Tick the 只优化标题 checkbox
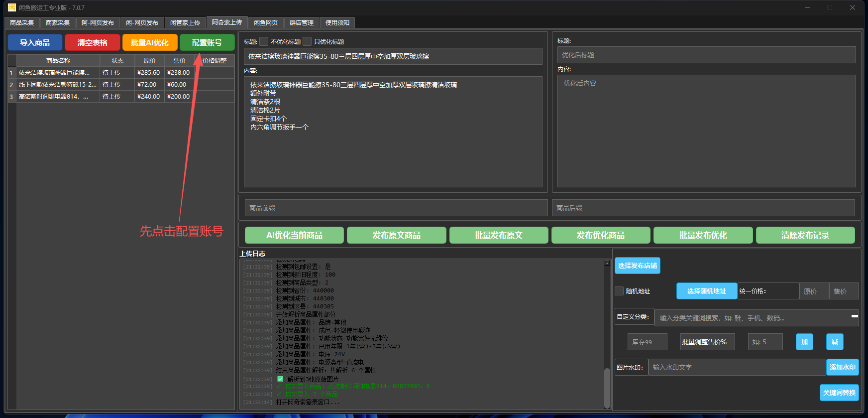 [308, 41]
